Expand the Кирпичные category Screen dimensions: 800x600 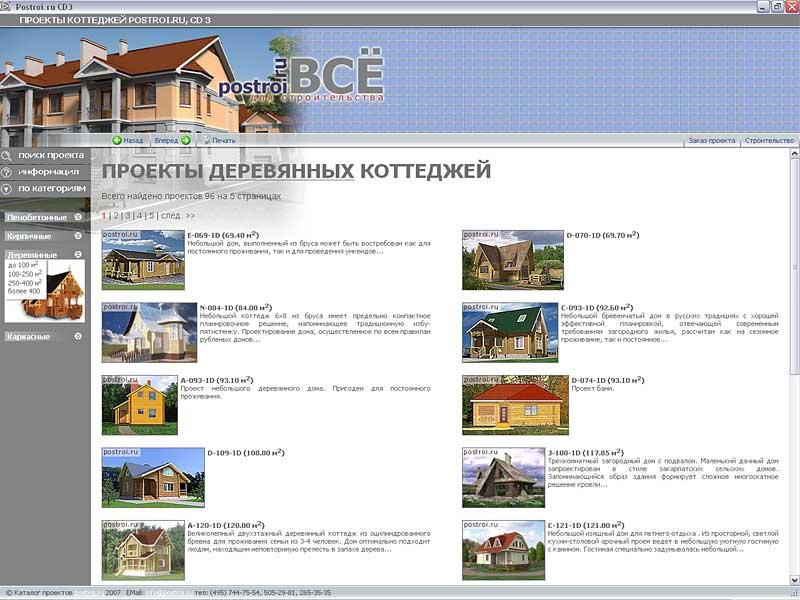[76, 236]
